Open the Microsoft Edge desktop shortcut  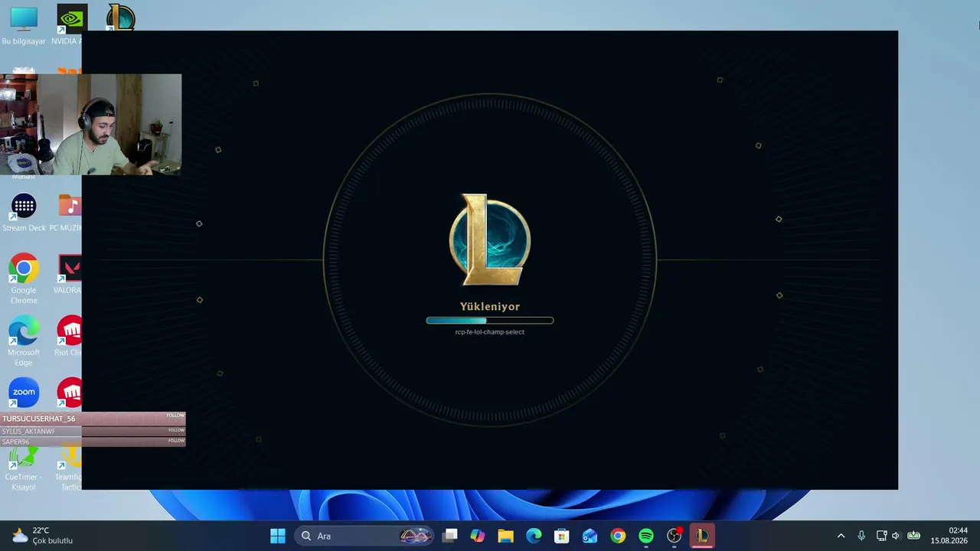coord(24,341)
